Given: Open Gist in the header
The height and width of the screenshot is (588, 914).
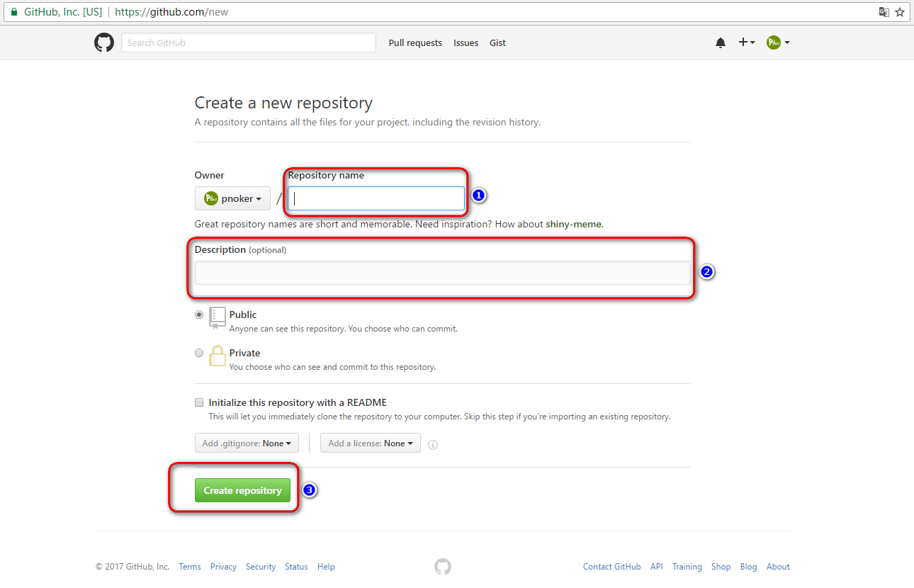Looking at the screenshot, I should pos(497,43).
